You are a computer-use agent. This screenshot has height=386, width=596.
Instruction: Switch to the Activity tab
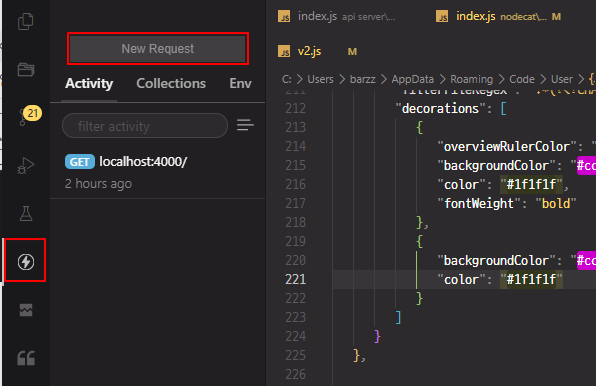89,83
